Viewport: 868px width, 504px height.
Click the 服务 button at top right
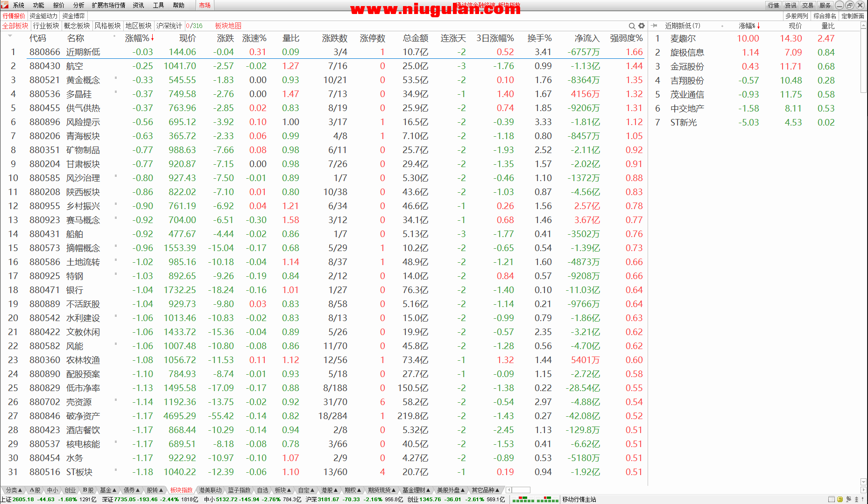(825, 5)
